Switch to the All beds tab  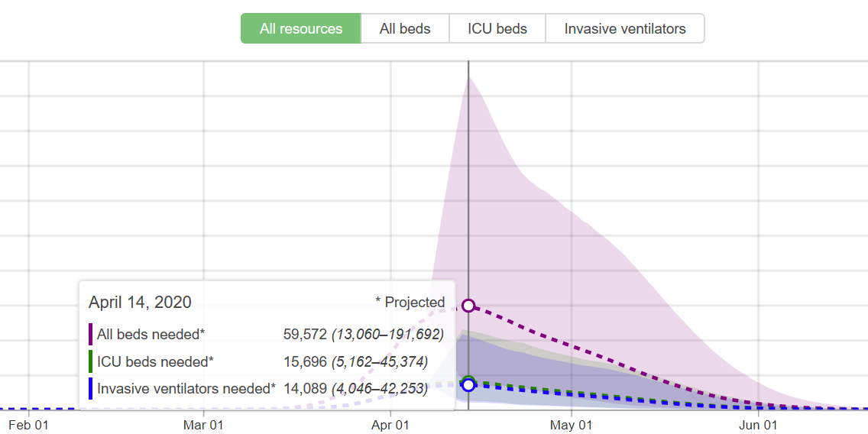click(x=405, y=29)
